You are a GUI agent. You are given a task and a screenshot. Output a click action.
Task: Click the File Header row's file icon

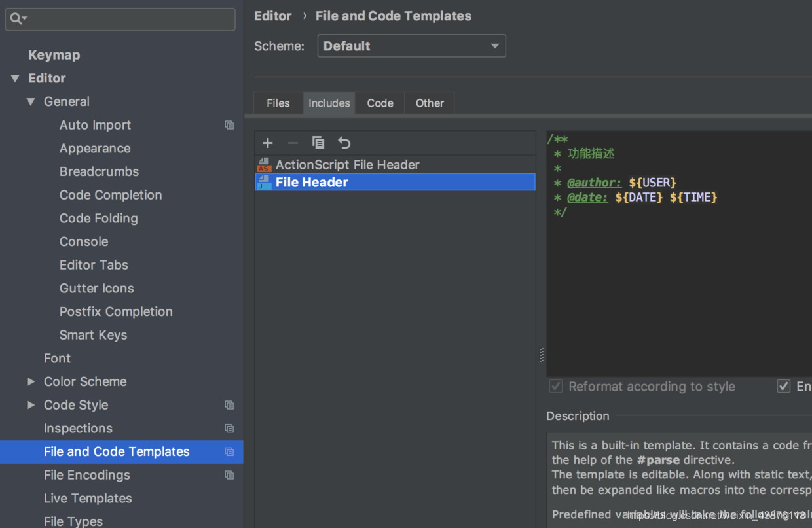tap(264, 182)
